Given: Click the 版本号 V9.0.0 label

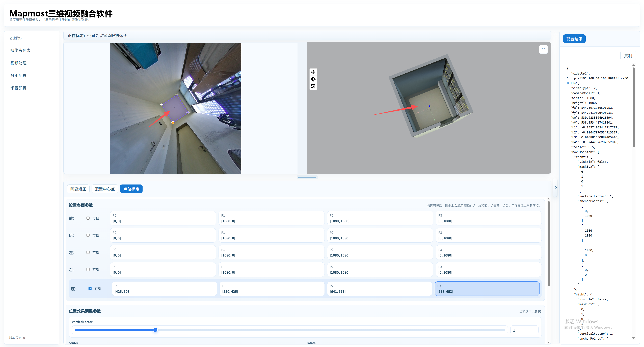Looking at the screenshot, I should (x=18, y=338).
